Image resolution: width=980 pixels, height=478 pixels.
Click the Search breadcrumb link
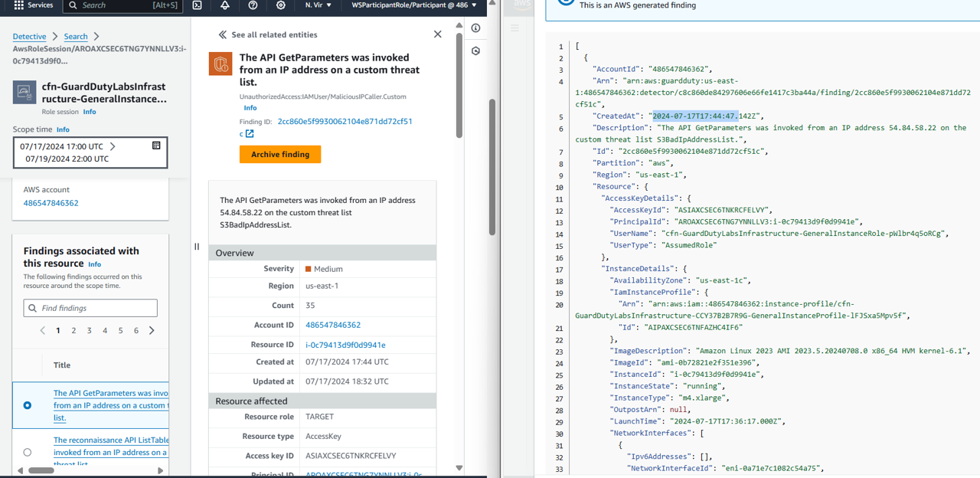point(76,37)
